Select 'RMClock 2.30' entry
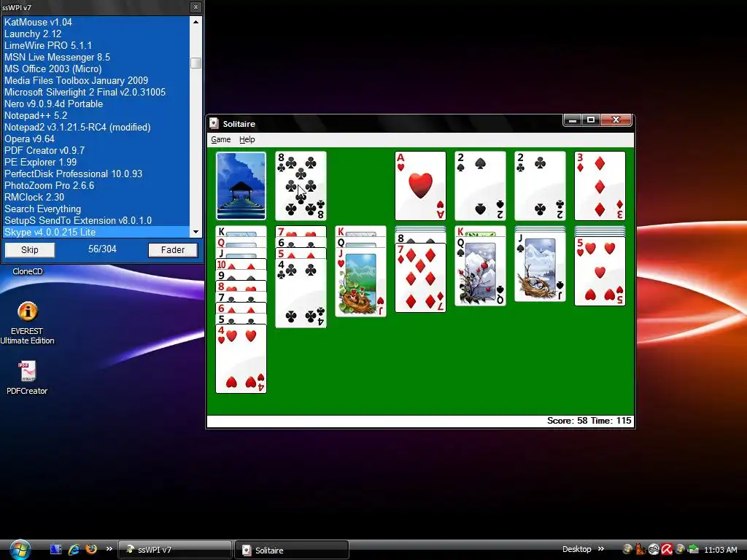 coord(96,197)
